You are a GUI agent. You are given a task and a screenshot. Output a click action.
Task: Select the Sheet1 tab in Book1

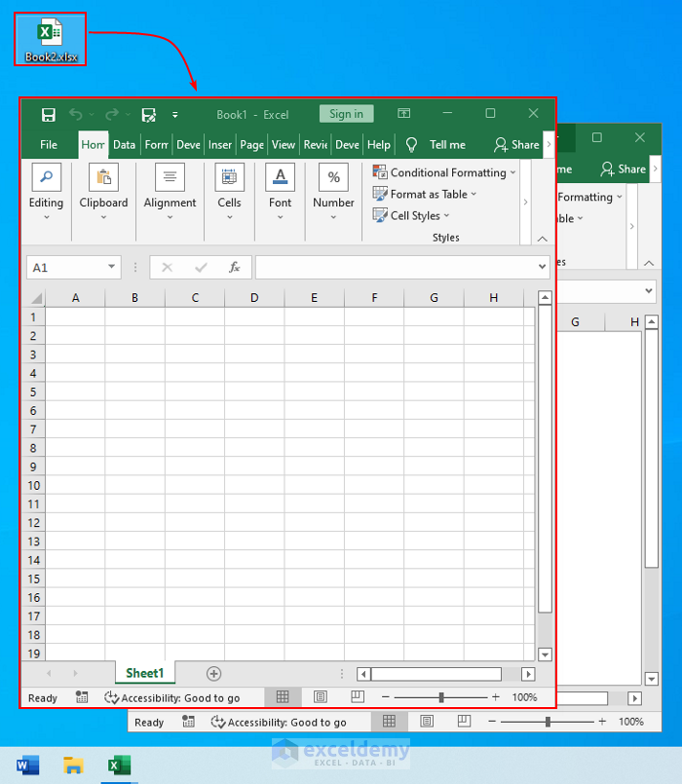[145, 674]
